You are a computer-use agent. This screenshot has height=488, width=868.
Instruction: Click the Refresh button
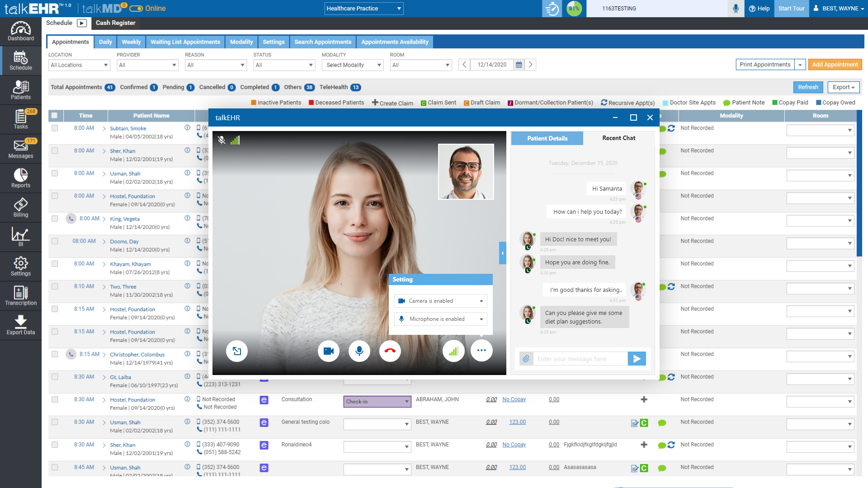coord(808,87)
